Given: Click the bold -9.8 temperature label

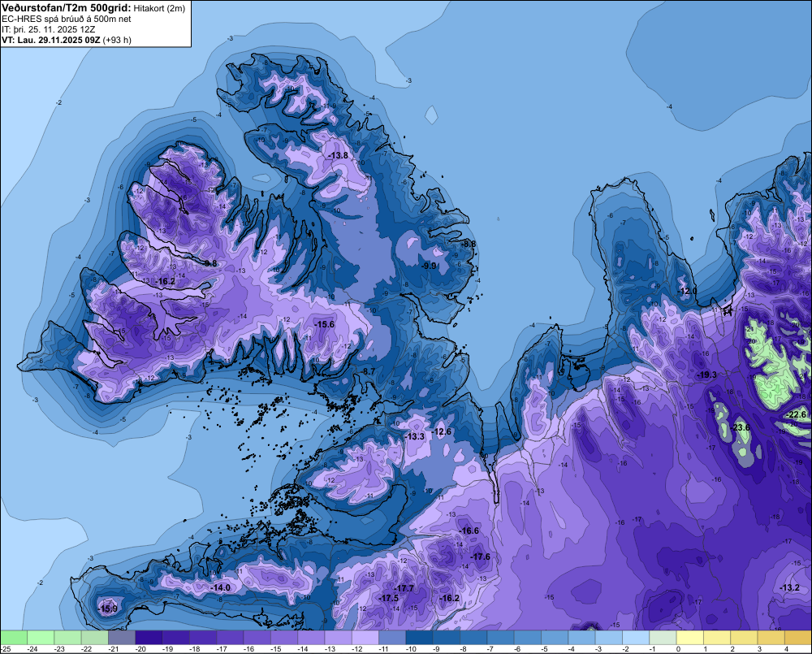Looking at the screenshot, I should tap(209, 263).
